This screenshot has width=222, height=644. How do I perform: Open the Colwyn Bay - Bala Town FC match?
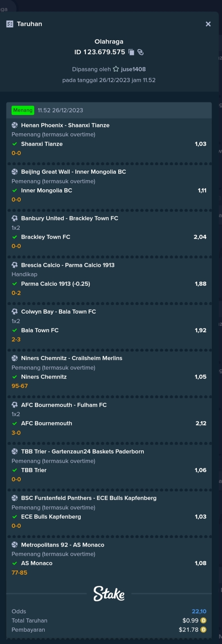(58, 312)
